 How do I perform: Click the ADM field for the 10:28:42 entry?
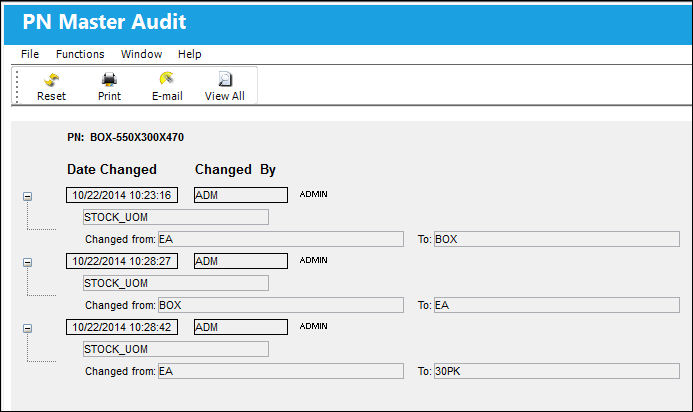[x=241, y=327]
